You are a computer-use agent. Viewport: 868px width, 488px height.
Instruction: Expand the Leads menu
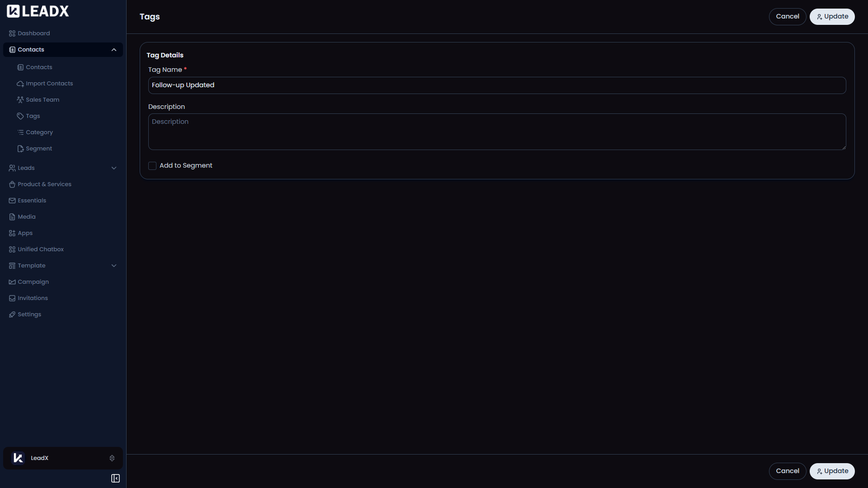pos(114,168)
